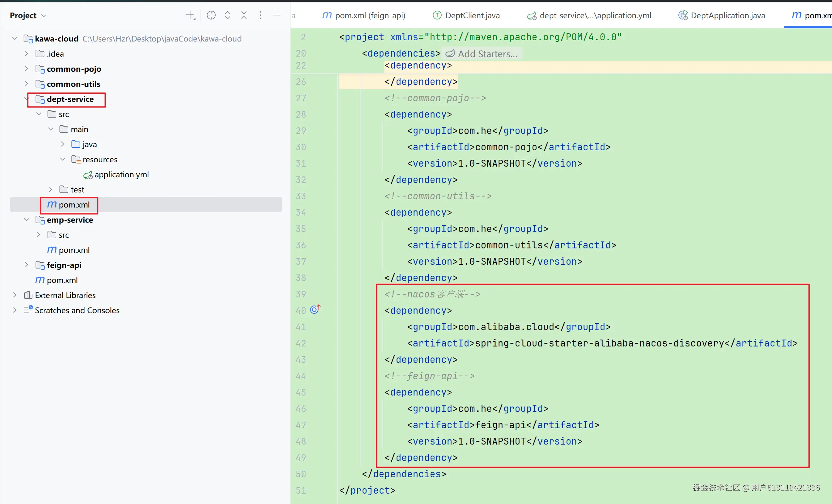Click Select Opened File crosshair icon

(x=211, y=15)
